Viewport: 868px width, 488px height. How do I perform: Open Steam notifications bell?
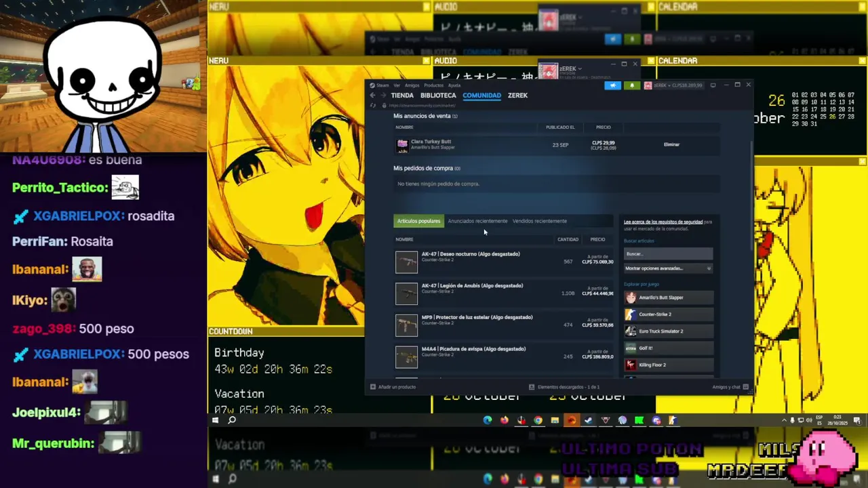click(x=632, y=85)
